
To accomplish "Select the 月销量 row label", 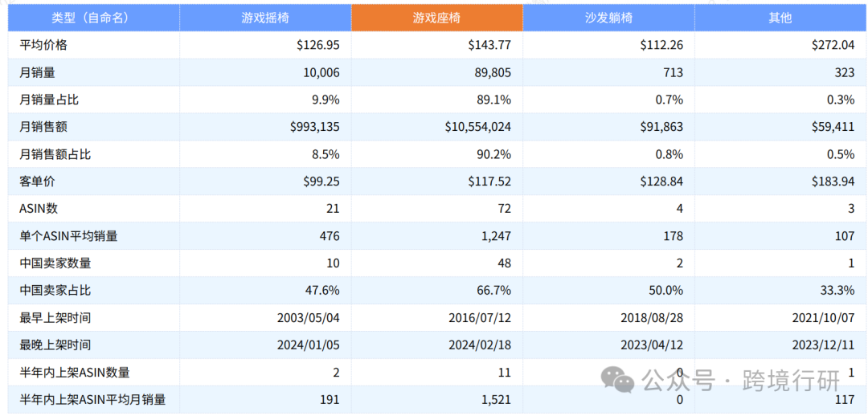I will 37,73.
